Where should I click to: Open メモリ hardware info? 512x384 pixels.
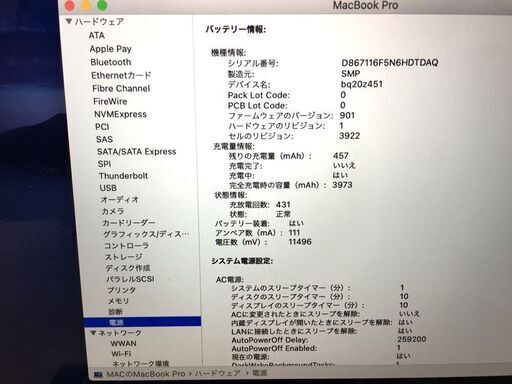(118, 301)
